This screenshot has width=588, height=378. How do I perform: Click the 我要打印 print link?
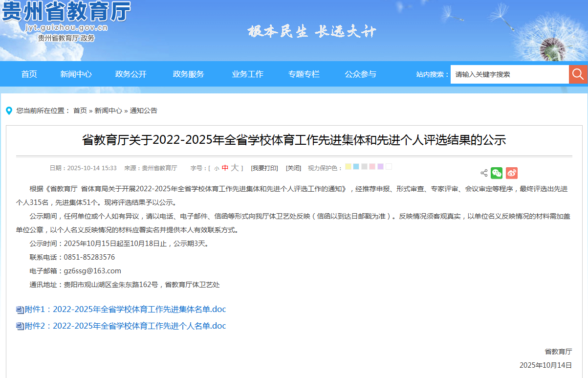point(264,168)
